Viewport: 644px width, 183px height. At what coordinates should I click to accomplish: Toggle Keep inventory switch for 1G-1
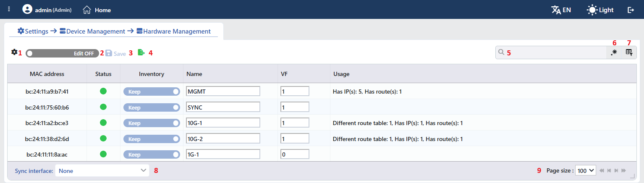(x=152, y=154)
